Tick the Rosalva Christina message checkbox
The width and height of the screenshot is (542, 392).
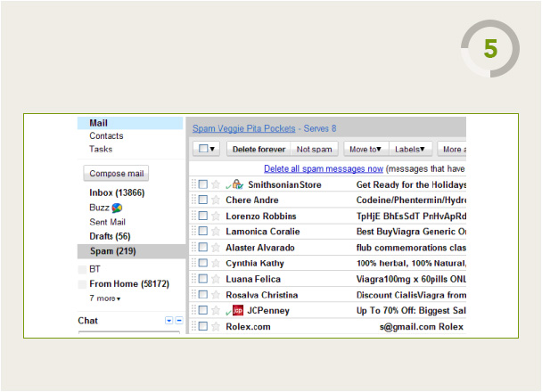click(203, 295)
